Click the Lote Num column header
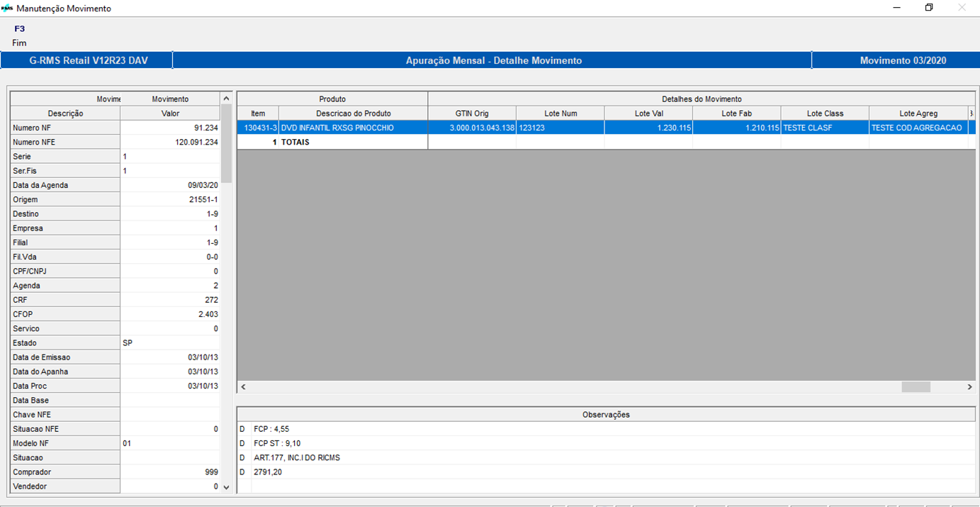Image resolution: width=980 pixels, height=507 pixels. coord(561,113)
